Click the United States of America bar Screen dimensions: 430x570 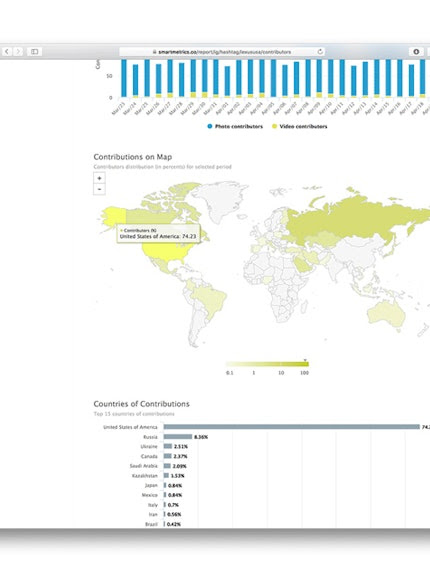[292, 427]
